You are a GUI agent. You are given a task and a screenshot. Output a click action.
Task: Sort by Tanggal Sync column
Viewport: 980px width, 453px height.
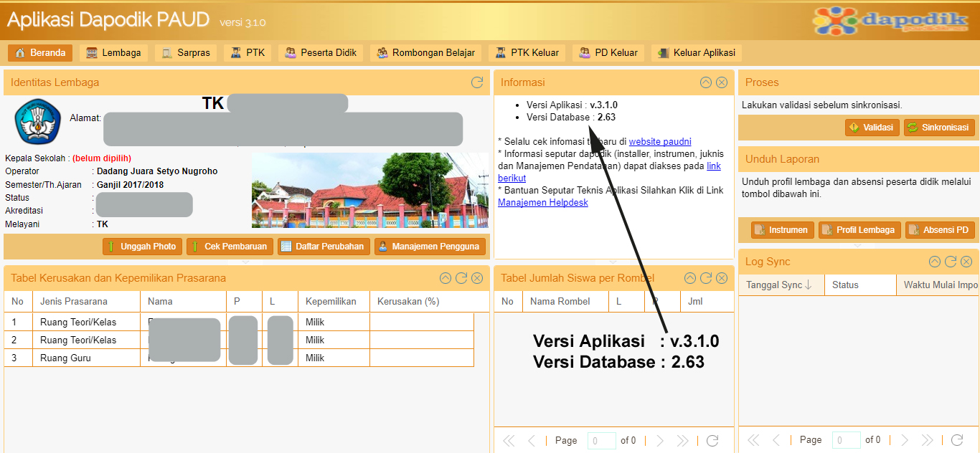[x=781, y=285]
